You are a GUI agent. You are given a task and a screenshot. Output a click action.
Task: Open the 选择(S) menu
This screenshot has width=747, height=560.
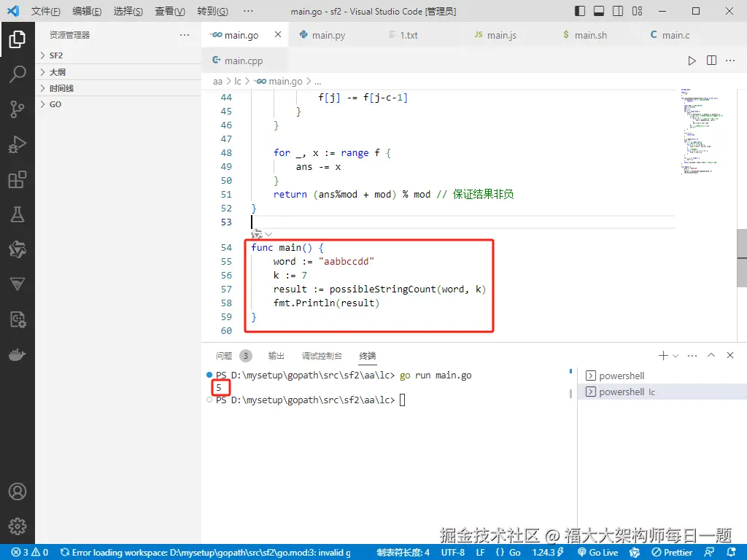point(128,11)
